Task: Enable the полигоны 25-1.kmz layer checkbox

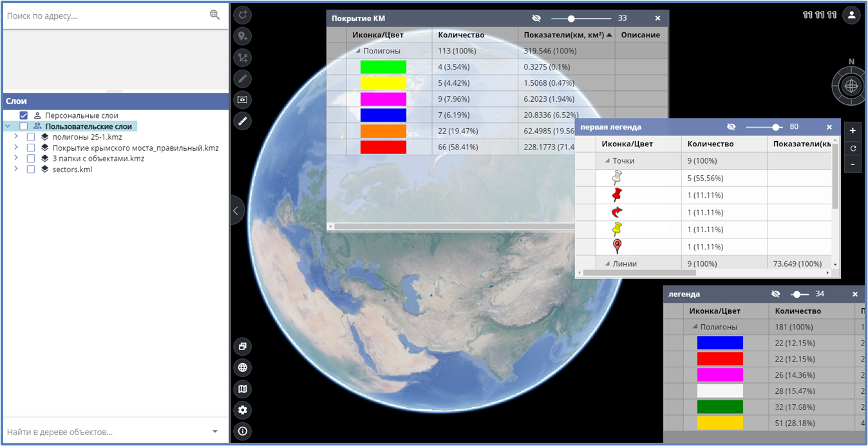Action: coord(31,137)
